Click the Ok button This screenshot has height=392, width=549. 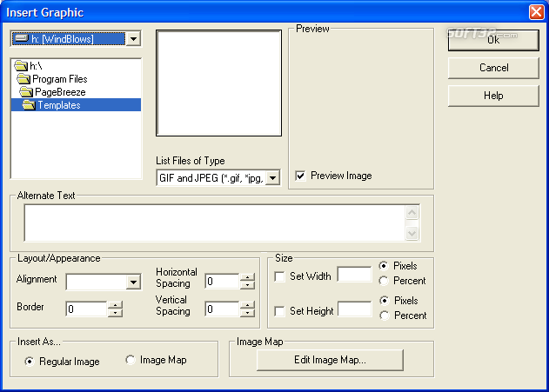[493, 40]
